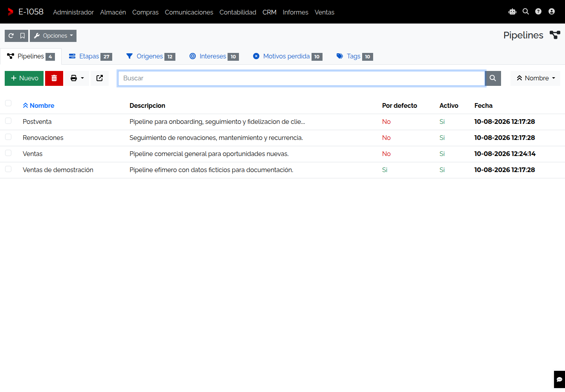Click the Activo column header
Image resolution: width=565 pixels, height=392 pixels.
pos(449,105)
